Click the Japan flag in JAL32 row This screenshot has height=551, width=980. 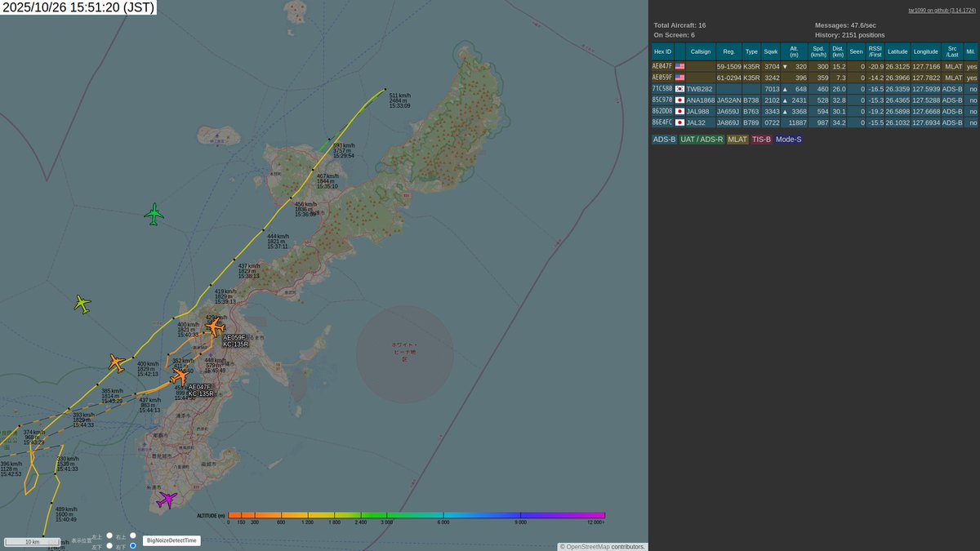point(679,122)
